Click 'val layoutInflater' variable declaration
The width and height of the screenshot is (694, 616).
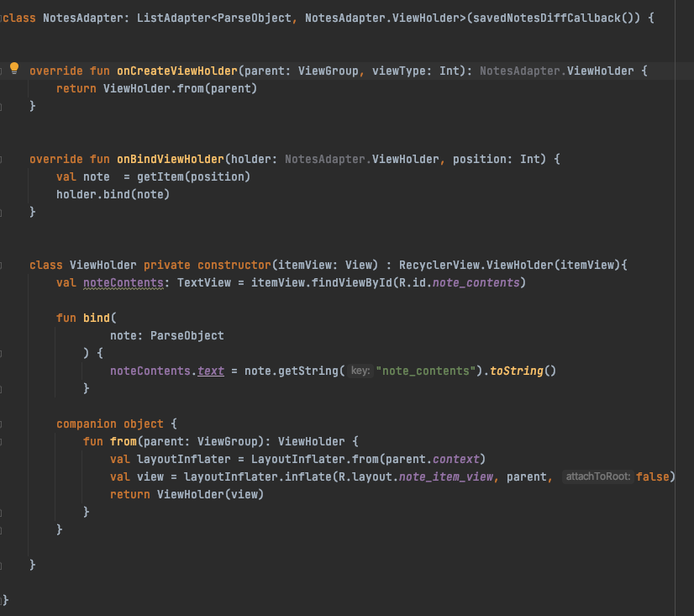click(171, 459)
